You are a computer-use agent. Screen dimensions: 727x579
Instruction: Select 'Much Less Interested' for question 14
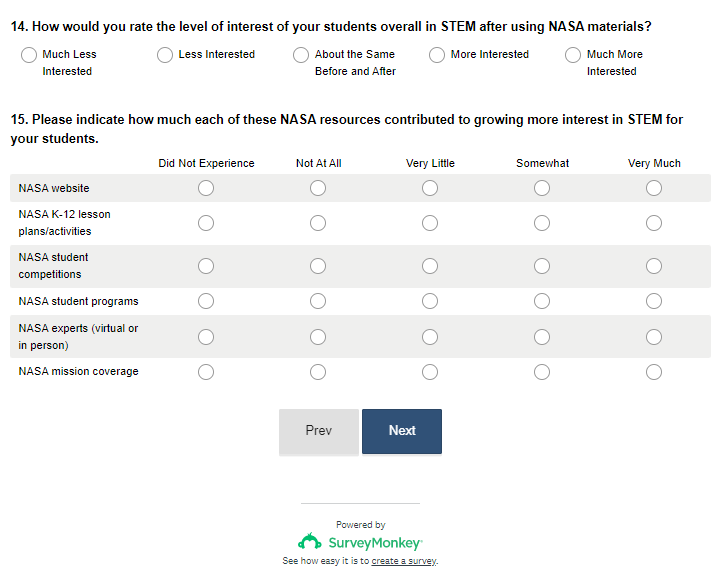pos(29,55)
